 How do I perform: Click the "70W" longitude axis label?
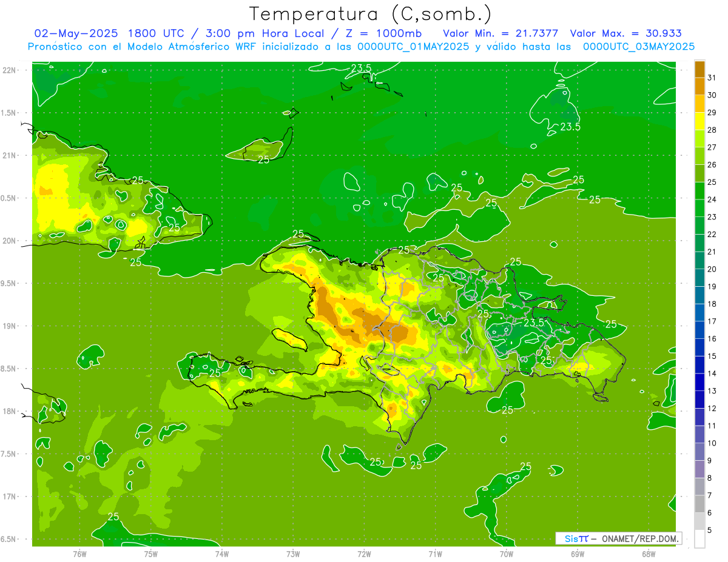coord(507,554)
